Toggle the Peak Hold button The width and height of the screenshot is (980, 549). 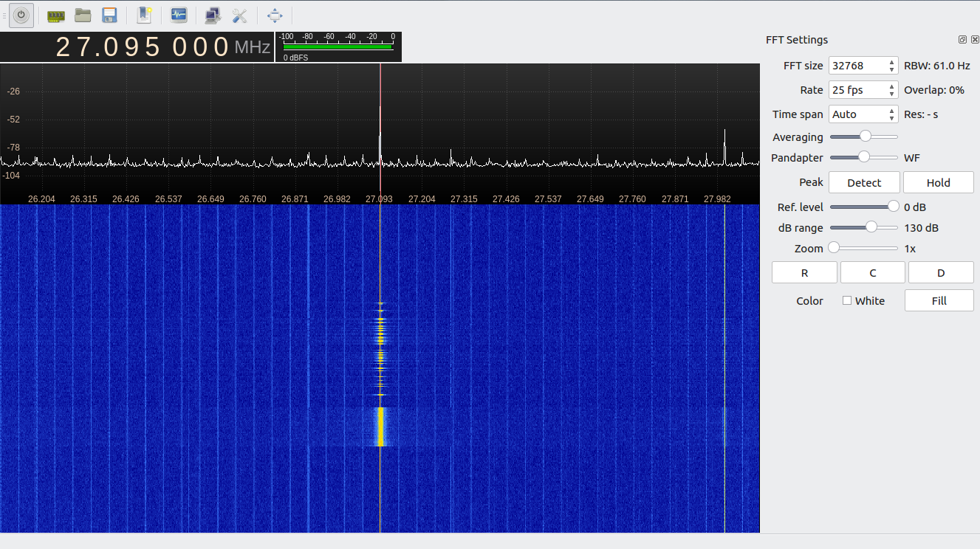(938, 183)
